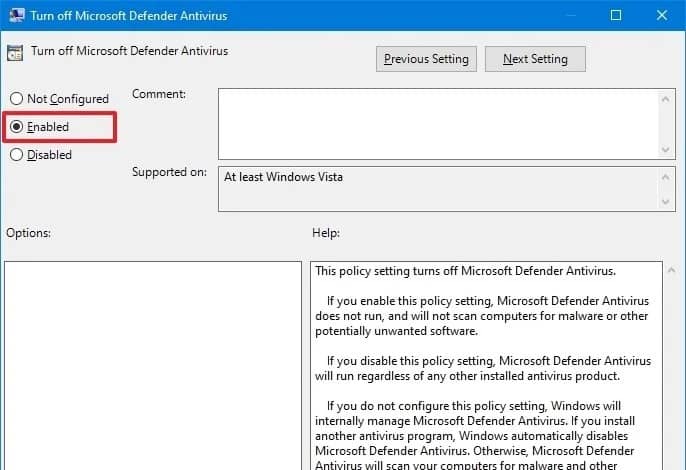Click the Options pane list area

pyautogui.click(x=153, y=365)
